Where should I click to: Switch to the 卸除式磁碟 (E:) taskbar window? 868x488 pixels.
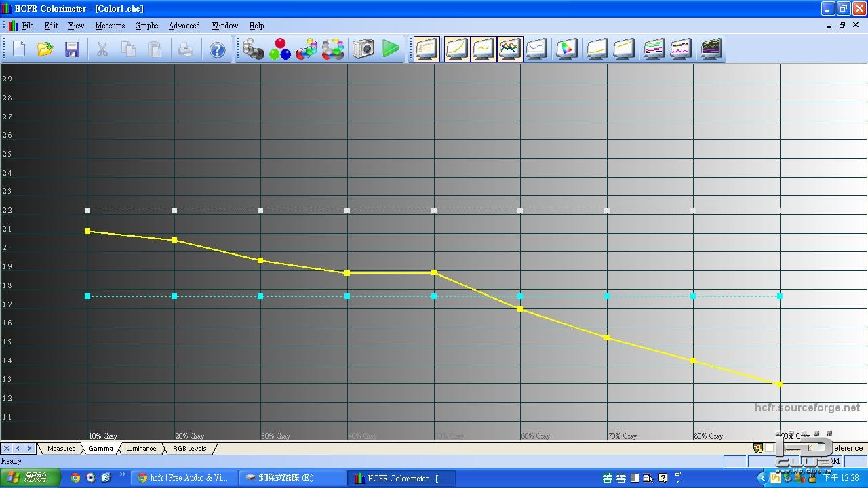point(292,478)
